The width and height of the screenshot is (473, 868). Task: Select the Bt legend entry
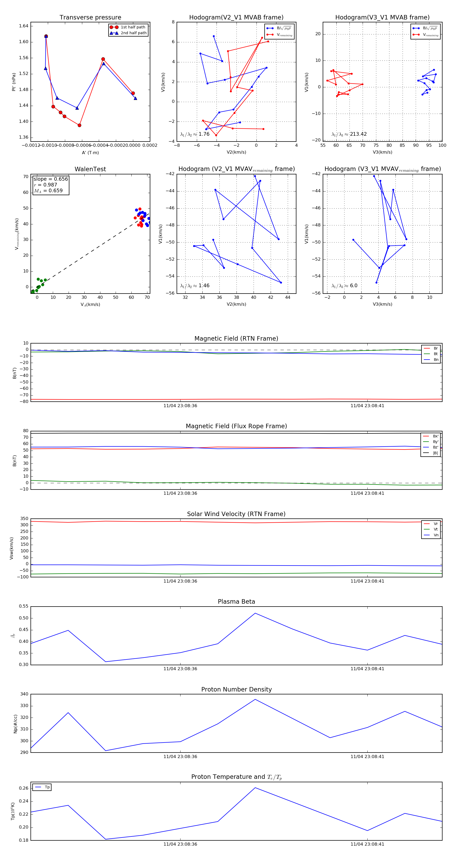(431, 354)
